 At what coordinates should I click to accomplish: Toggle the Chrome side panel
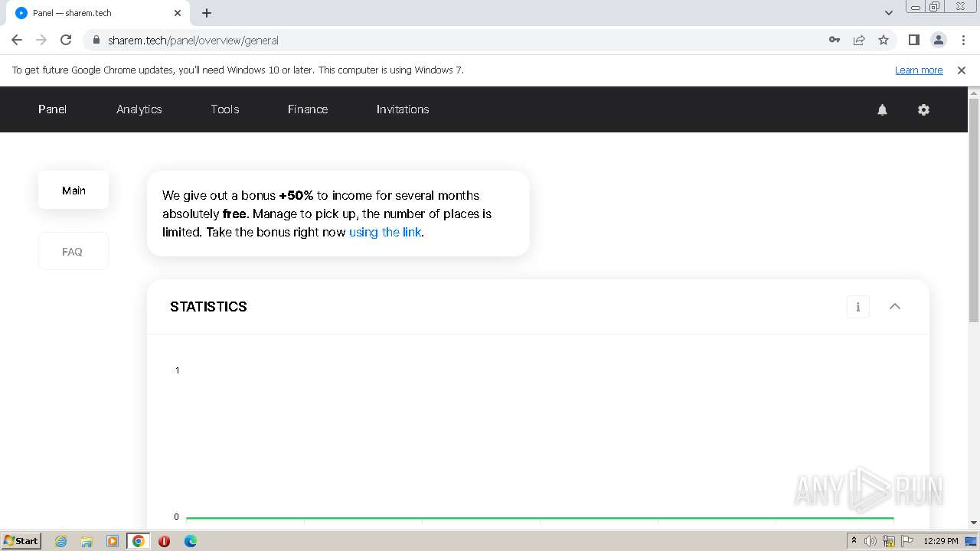coord(914,40)
